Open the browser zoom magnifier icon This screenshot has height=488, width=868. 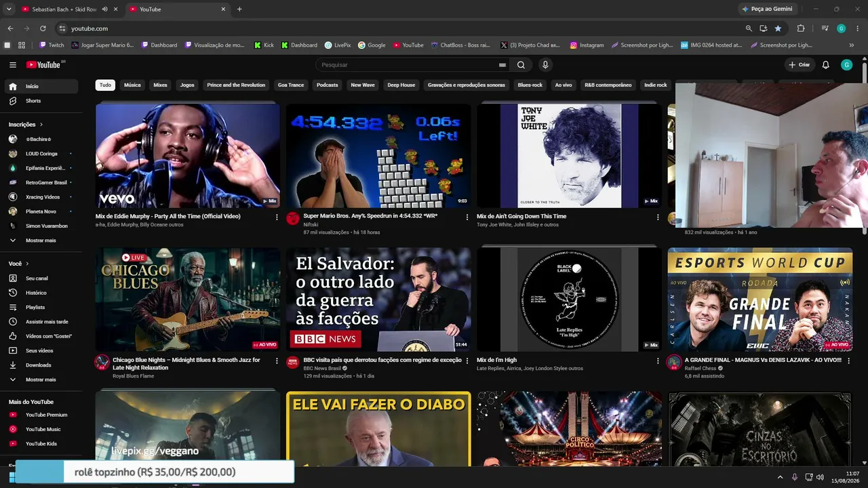tap(749, 28)
